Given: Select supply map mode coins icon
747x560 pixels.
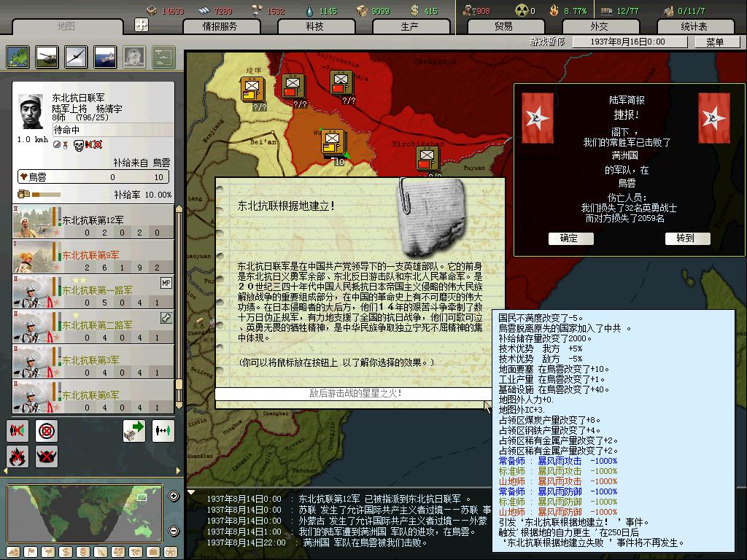Looking at the screenshot, I should (x=83, y=553).
